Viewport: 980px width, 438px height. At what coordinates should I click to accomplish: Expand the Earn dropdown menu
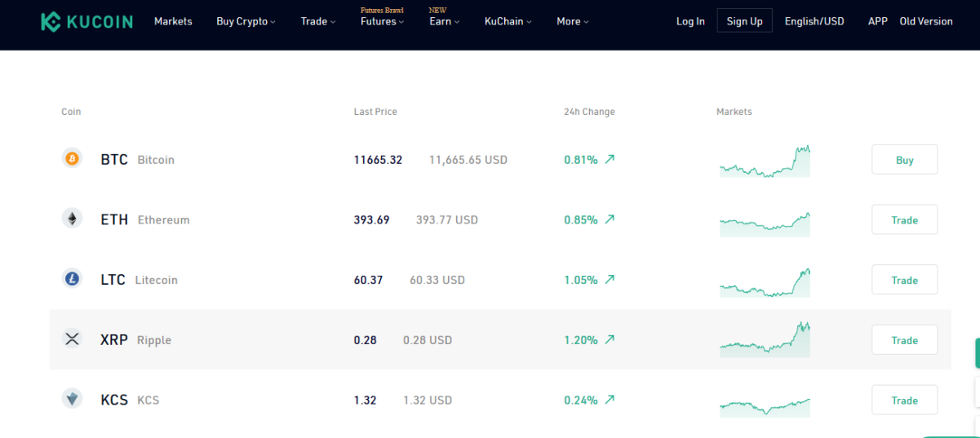click(x=445, y=21)
